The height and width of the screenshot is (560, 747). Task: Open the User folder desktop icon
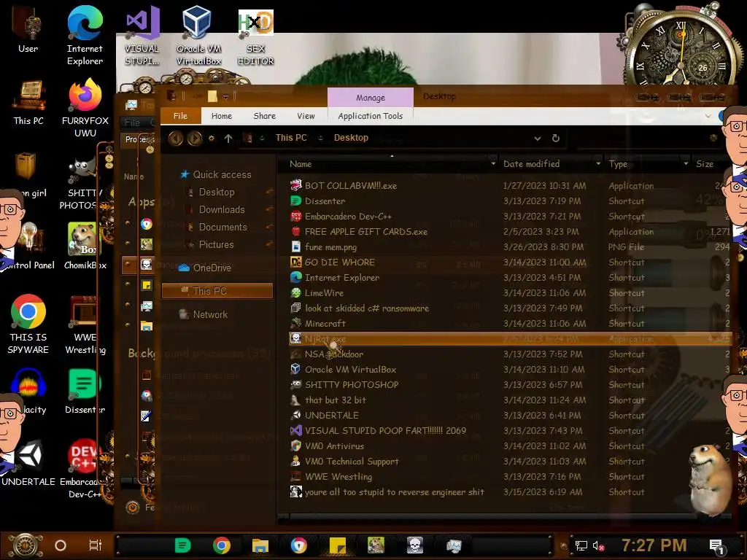(28, 30)
